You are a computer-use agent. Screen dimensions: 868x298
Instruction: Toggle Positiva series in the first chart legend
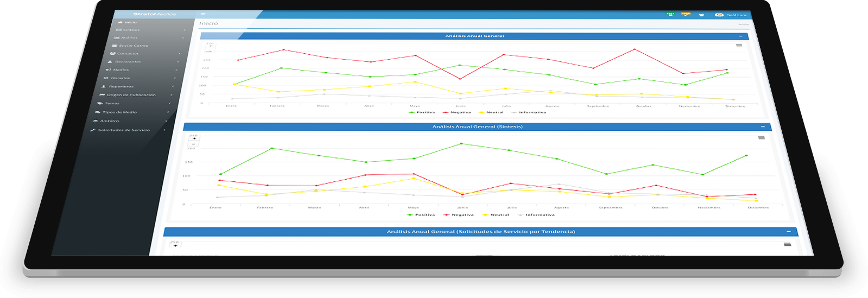(x=422, y=112)
